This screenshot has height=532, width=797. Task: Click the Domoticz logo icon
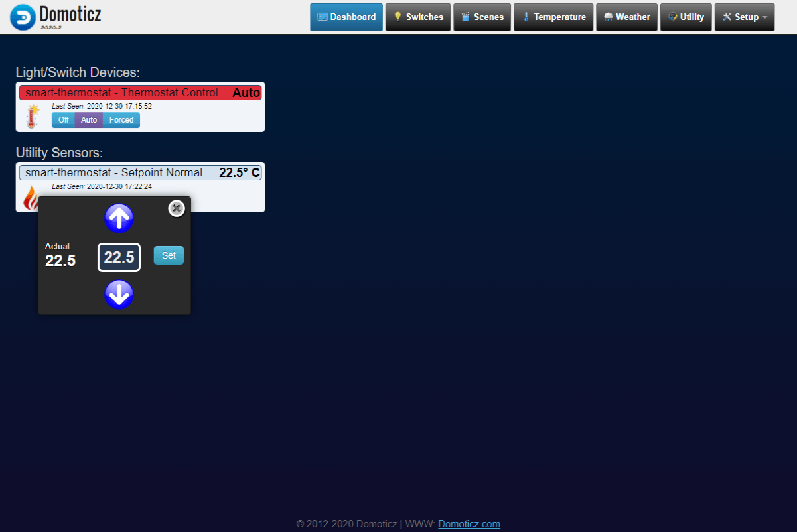pyautogui.click(x=23, y=17)
